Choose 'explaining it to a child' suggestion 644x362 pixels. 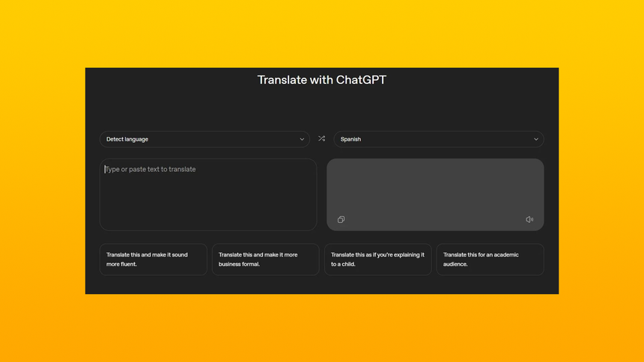click(378, 260)
